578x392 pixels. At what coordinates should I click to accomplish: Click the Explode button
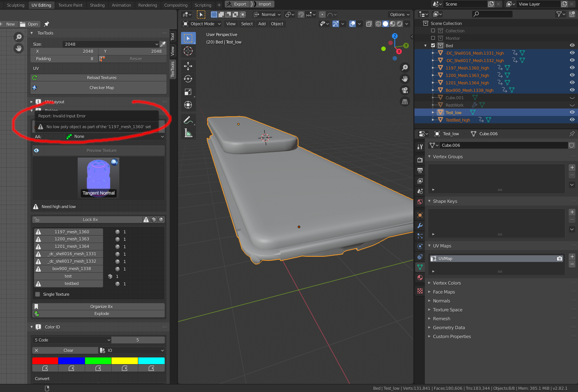[x=99, y=314]
